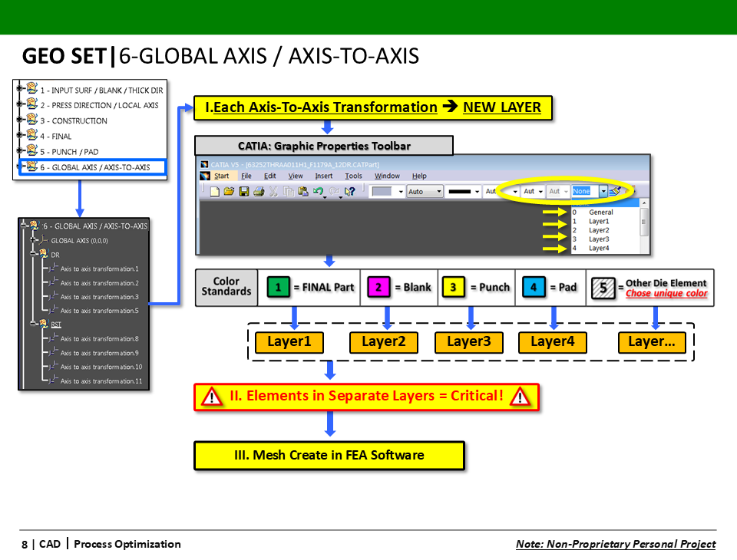Expand the GLOBAL AXIS (0,0,0) node
The width and height of the screenshot is (737, 560).
point(33,240)
